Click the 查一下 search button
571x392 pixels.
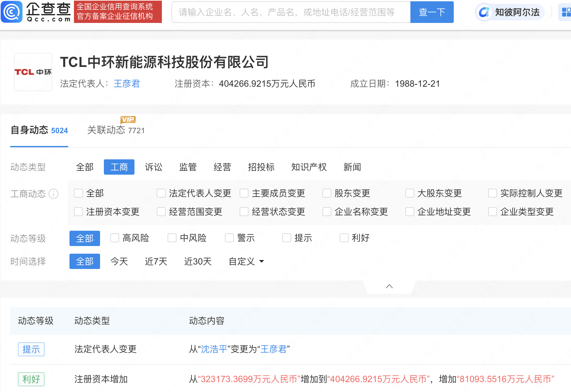(x=432, y=12)
